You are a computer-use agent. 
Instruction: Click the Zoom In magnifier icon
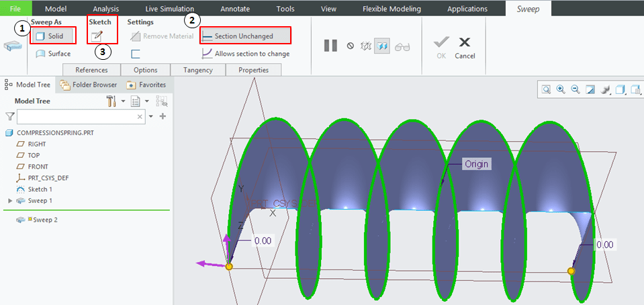point(561,89)
